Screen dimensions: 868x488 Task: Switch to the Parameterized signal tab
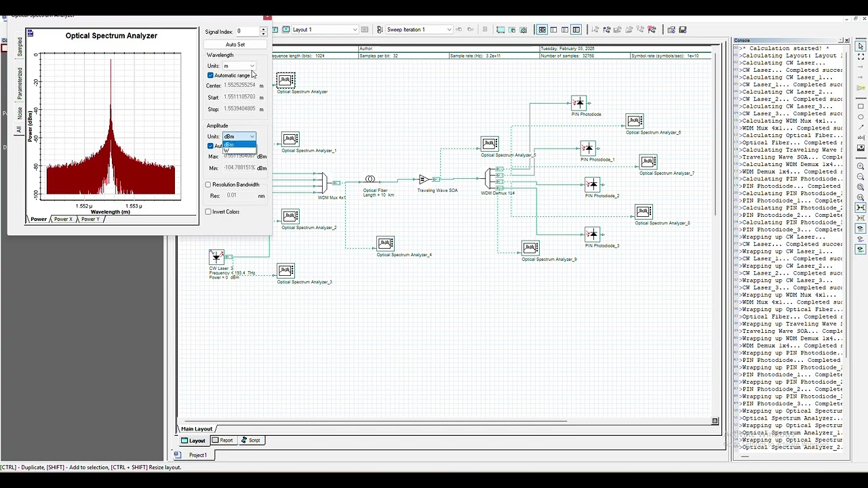point(20,83)
